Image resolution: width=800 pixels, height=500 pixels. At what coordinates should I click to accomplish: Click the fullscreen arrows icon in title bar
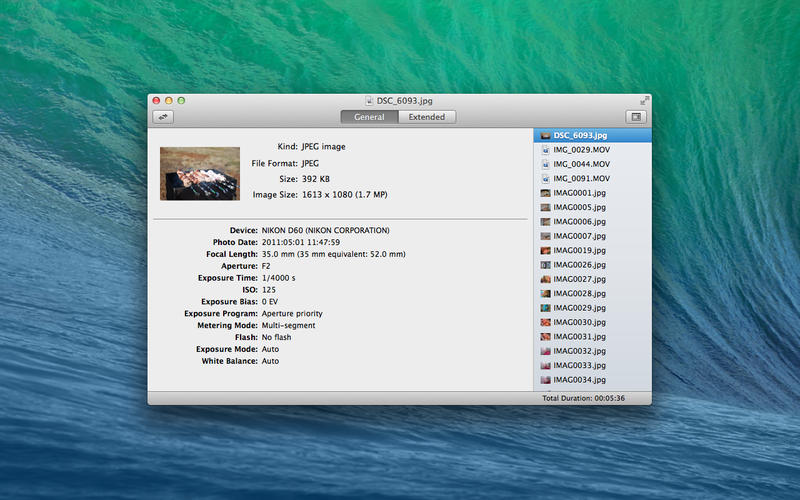tap(644, 101)
